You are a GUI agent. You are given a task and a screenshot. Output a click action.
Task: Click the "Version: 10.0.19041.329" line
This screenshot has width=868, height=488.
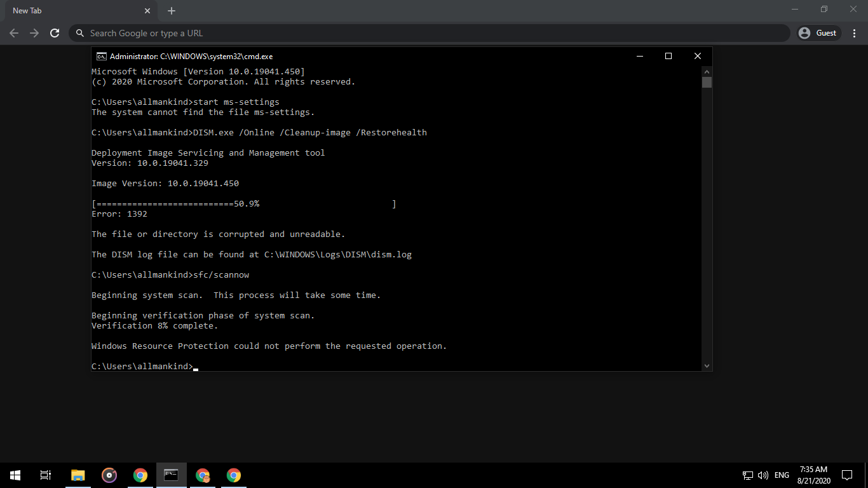[x=150, y=163]
